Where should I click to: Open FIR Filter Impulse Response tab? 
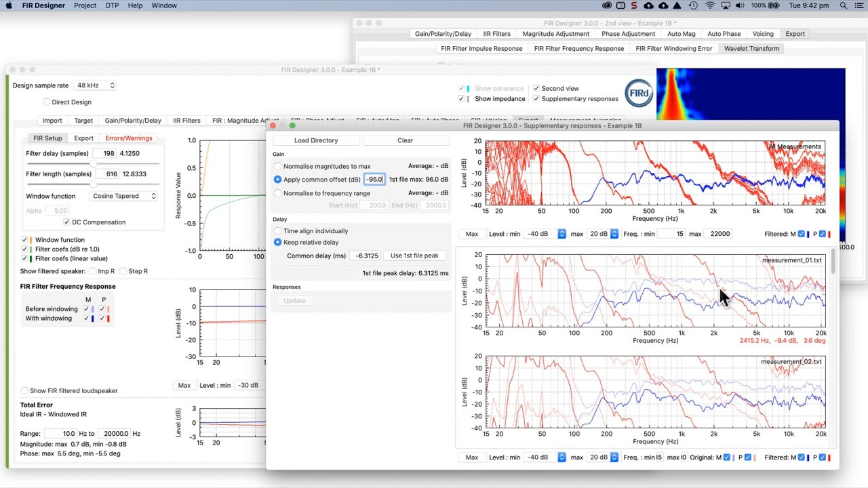481,49
